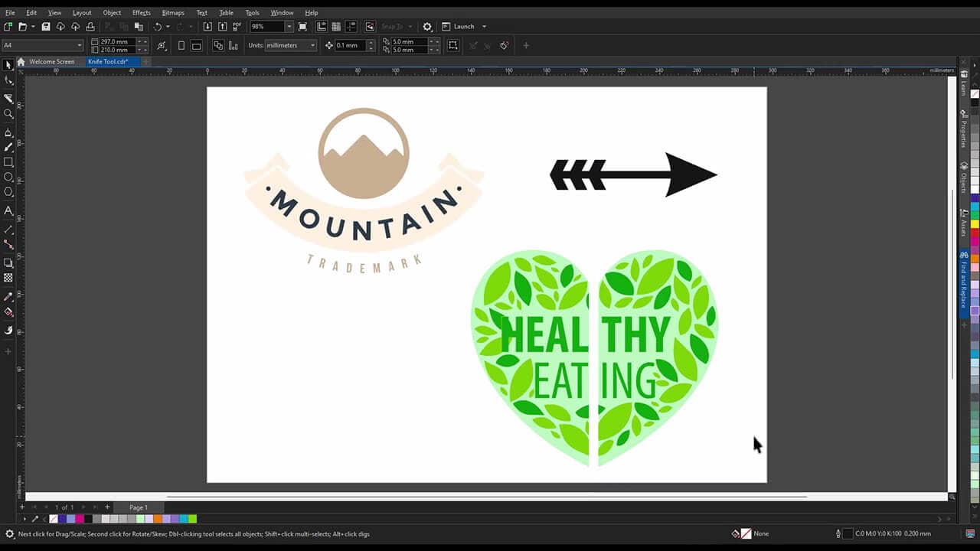Select the Polygon tool

(x=8, y=192)
